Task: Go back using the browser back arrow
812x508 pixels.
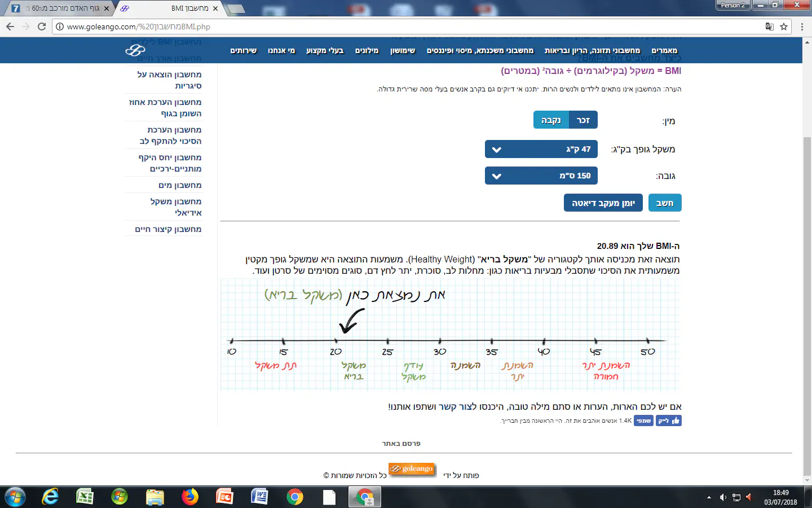Action: coord(10,27)
